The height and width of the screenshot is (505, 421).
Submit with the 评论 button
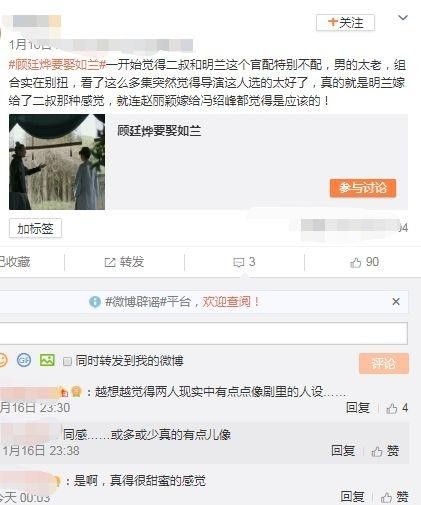(384, 363)
